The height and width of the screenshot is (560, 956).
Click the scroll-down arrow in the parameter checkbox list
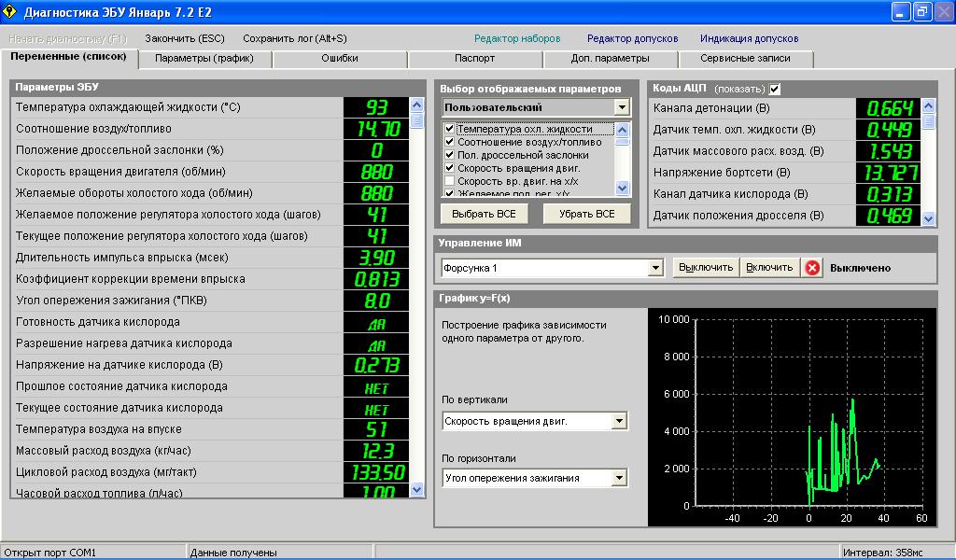[623, 189]
